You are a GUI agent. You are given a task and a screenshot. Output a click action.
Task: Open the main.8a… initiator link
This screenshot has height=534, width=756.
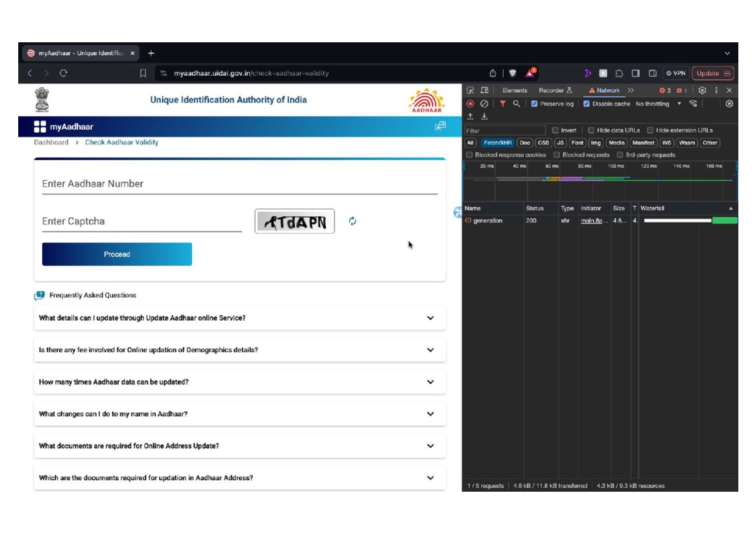(594, 221)
